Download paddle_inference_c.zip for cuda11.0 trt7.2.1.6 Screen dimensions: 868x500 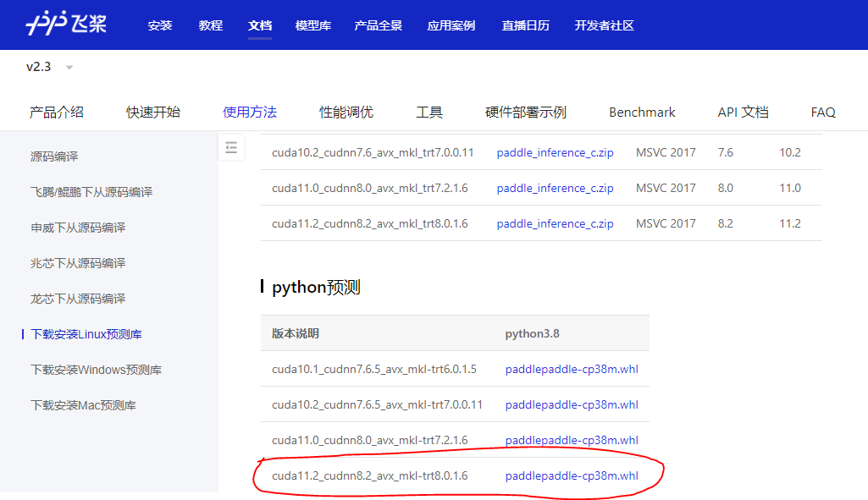point(556,188)
